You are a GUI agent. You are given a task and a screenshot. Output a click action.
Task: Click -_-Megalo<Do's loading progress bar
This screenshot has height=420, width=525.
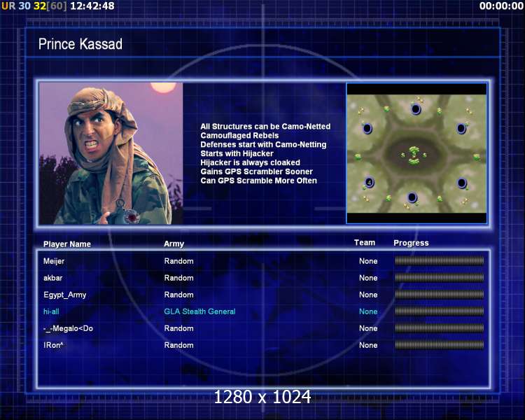(x=440, y=328)
